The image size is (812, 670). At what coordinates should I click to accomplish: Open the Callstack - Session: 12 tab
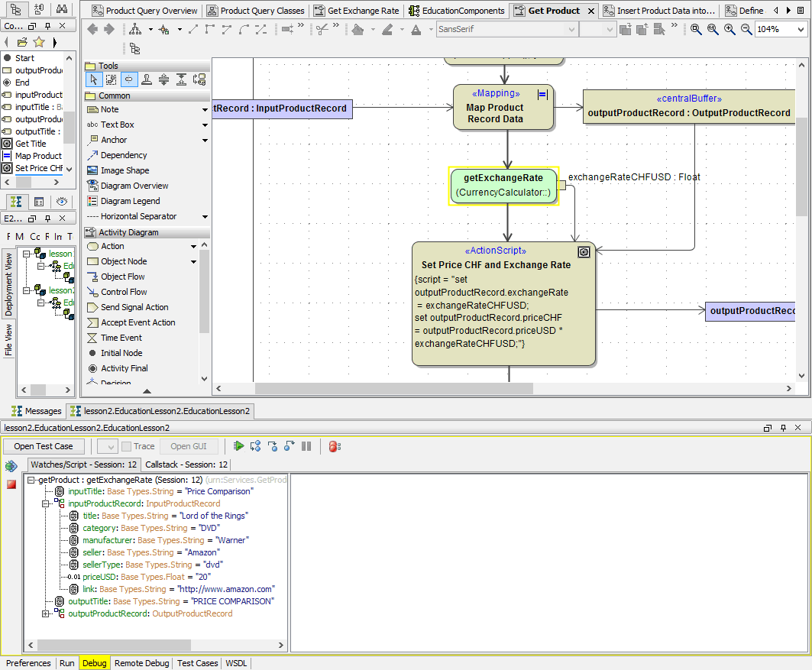pyautogui.click(x=186, y=464)
